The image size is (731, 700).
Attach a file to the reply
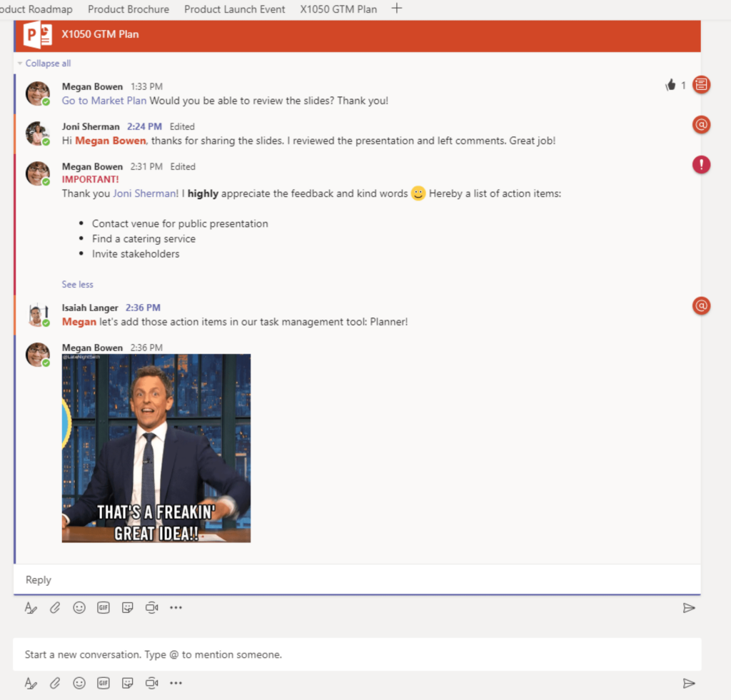point(55,608)
